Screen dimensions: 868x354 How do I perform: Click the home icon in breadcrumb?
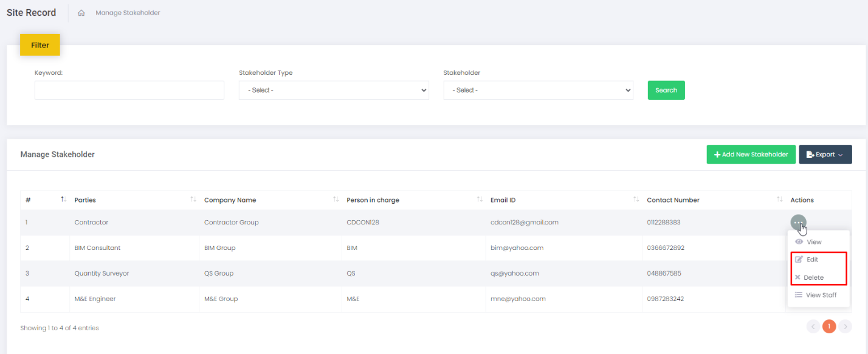[81, 13]
